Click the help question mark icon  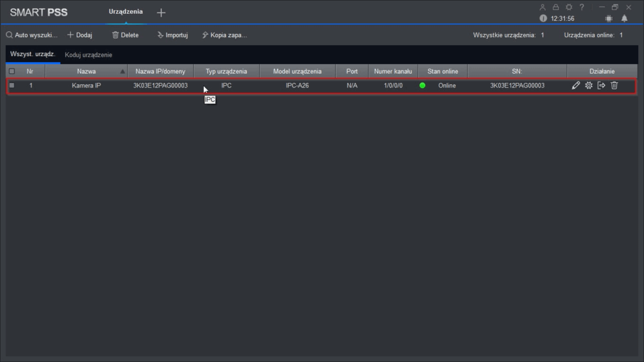[x=582, y=7]
